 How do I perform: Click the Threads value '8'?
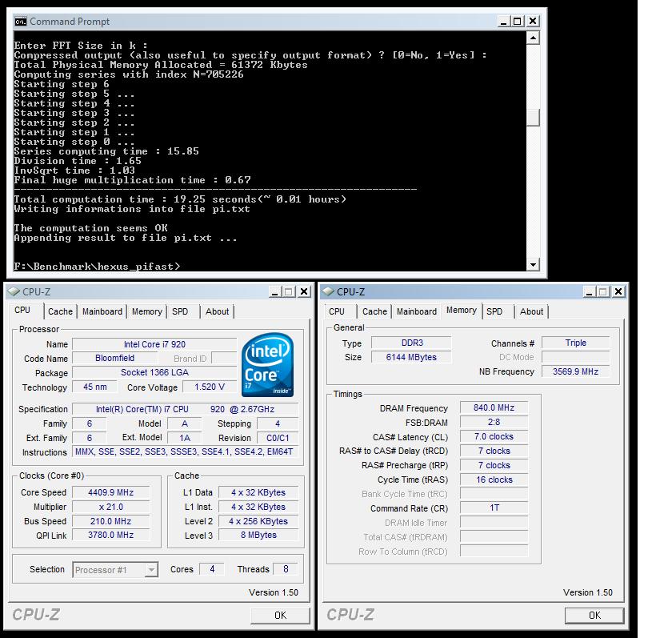pos(286,569)
